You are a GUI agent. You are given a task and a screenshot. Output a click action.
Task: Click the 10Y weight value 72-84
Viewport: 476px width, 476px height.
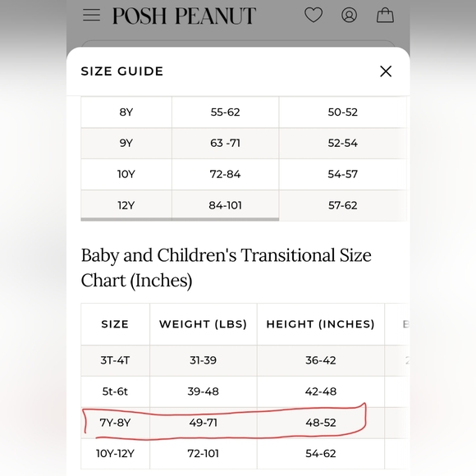[225, 174]
